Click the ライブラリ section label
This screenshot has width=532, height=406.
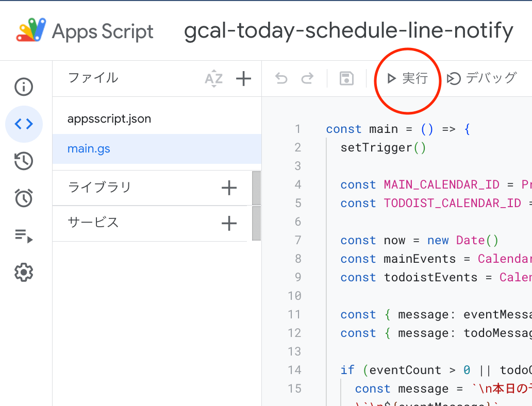pyautogui.click(x=99, y=187)
